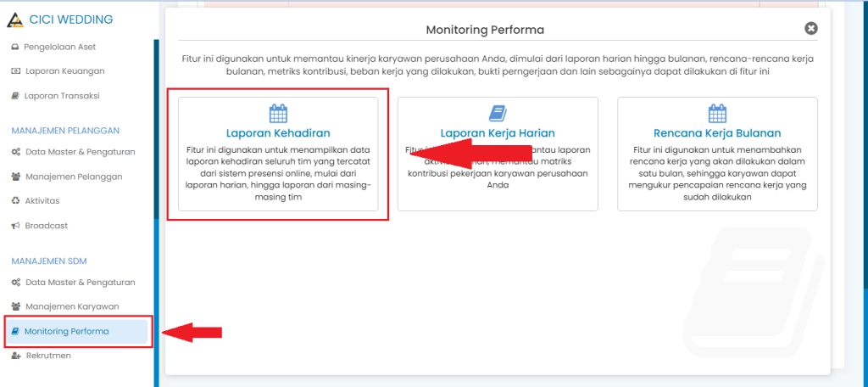Click gears icon under Manajemen Pelanggan

[x=16, y=152]
